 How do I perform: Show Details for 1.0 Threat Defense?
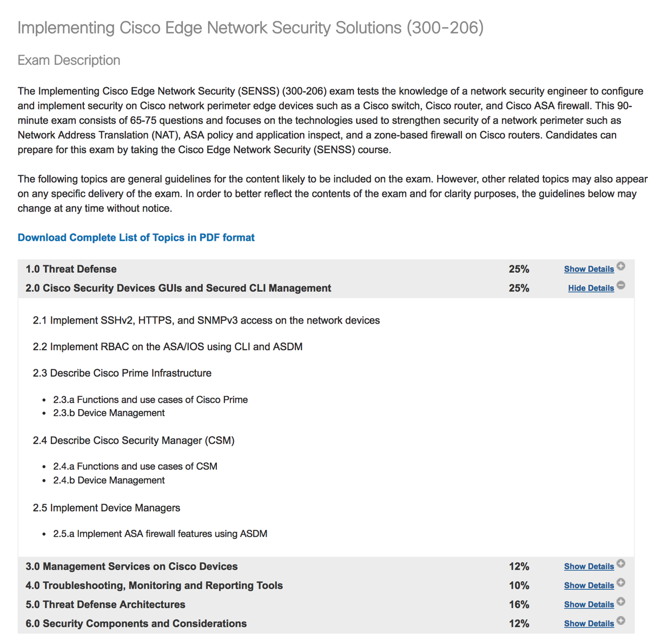589,269
